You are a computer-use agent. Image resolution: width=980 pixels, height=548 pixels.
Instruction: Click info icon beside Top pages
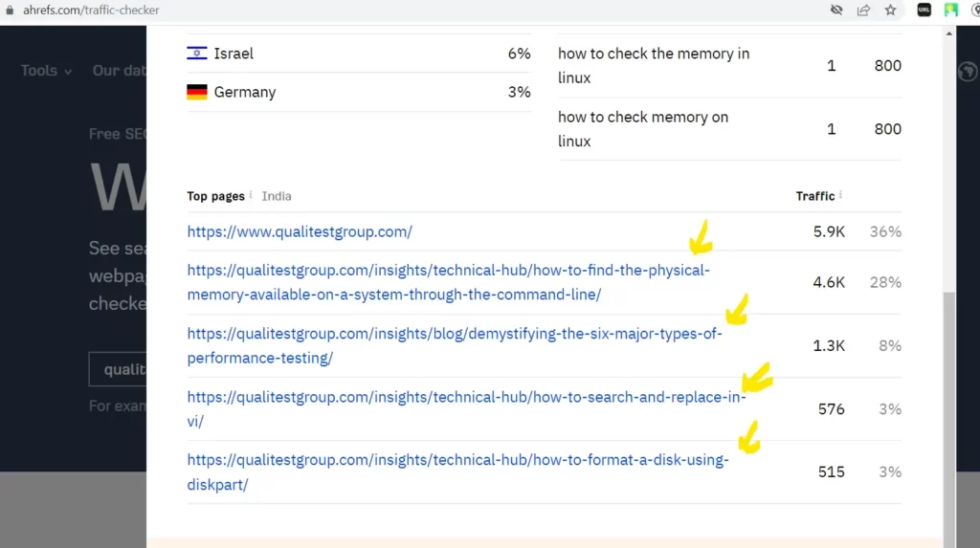pyautogui.click(x=251, y=195)
